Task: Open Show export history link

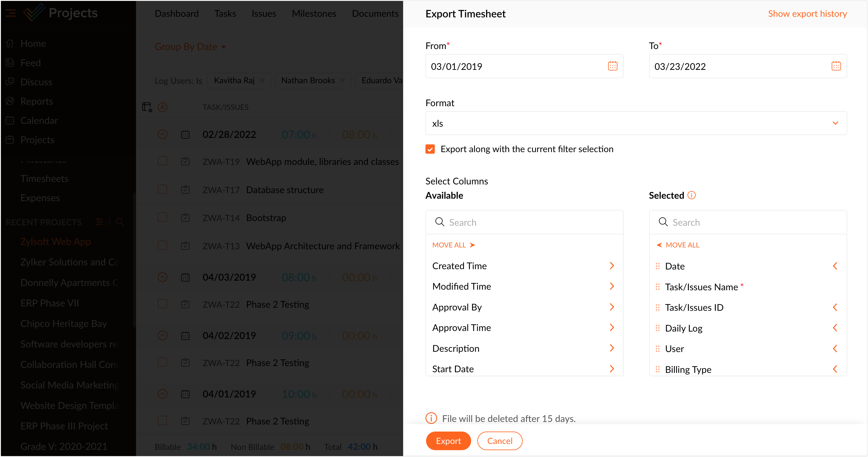Action: pyautogui.click(x=807, y=13)
